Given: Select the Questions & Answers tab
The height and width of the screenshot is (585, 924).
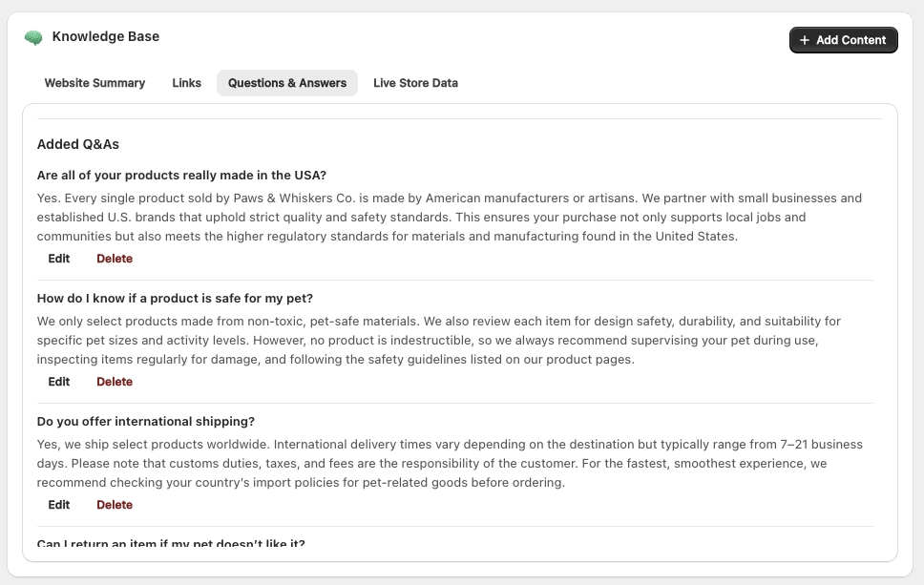Looking at the screenshot, I should click(286, 83).
